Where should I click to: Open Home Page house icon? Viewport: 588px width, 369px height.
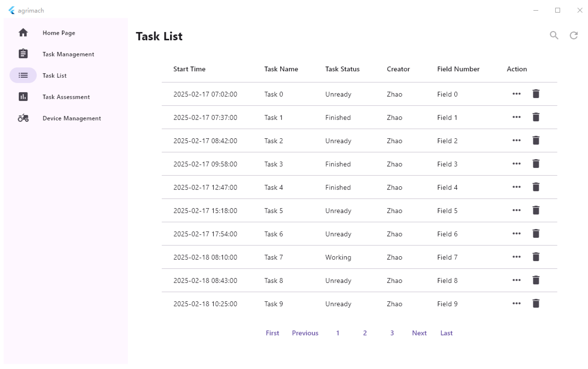coord(23,33)
